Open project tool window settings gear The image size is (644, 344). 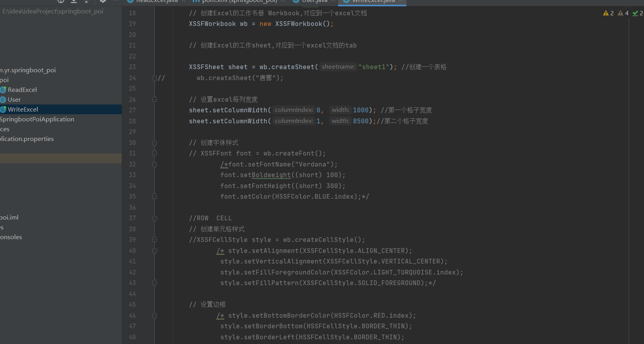103,1
